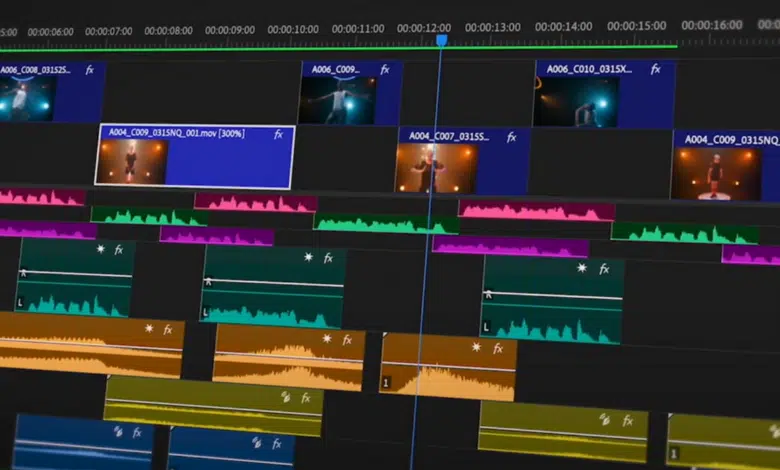Click the star icon on leftmost orange audio clip
780x470 pixels.
pos(149,328)
